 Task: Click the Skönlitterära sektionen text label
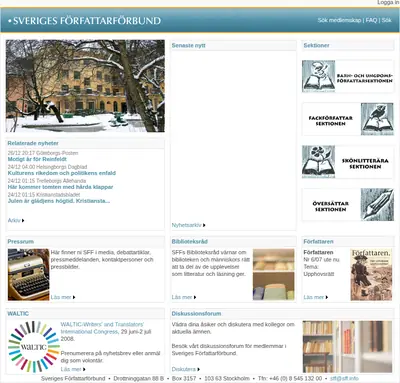coord(365,163)
